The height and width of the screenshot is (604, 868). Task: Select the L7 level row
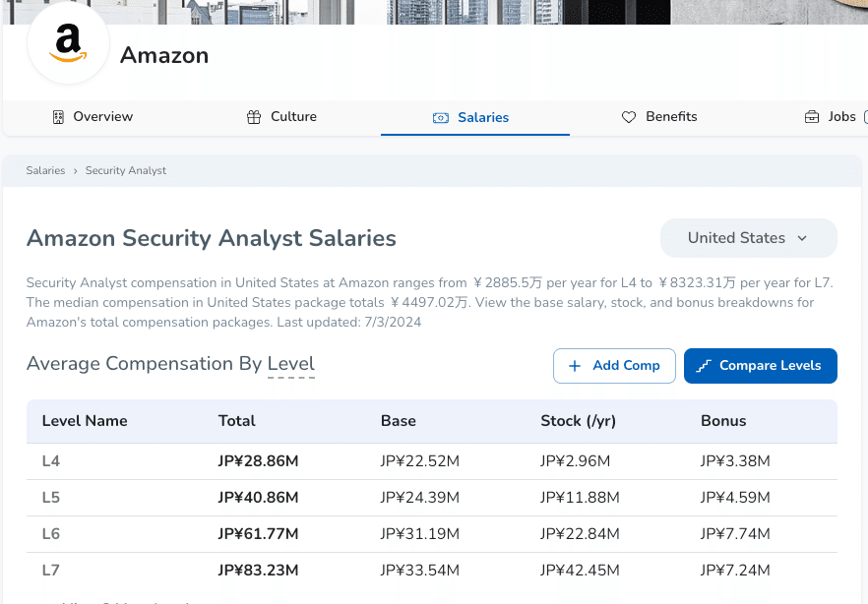point(51,571)
